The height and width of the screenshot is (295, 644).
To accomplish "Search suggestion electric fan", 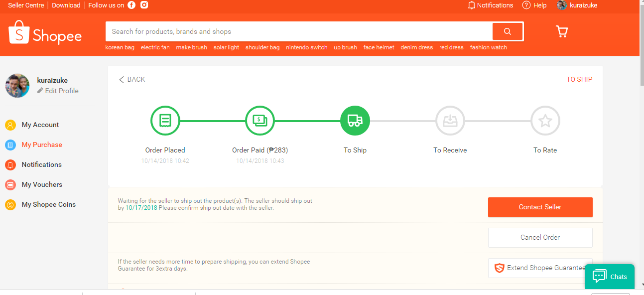I will pyautogui.click(x=155, y=47).
